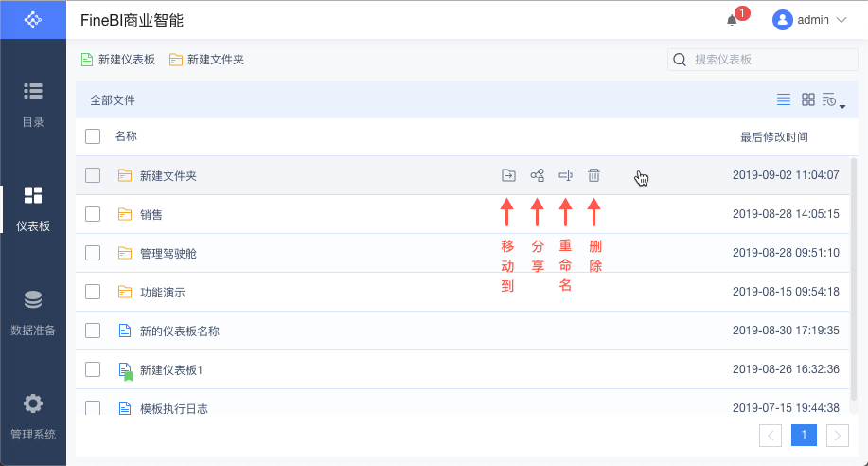Viewport: 868px width, 466px height.
Task: Click the 新的仪表板名称 dashboard file icon
Action: click(x=125, y=331)
